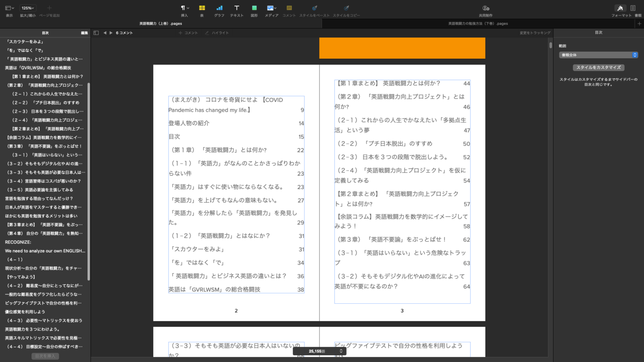Image resolution: width=644 pixels, height=362 pixels.
Task: Open the 書類全体 range dropdown
Action: click(598, 55)
